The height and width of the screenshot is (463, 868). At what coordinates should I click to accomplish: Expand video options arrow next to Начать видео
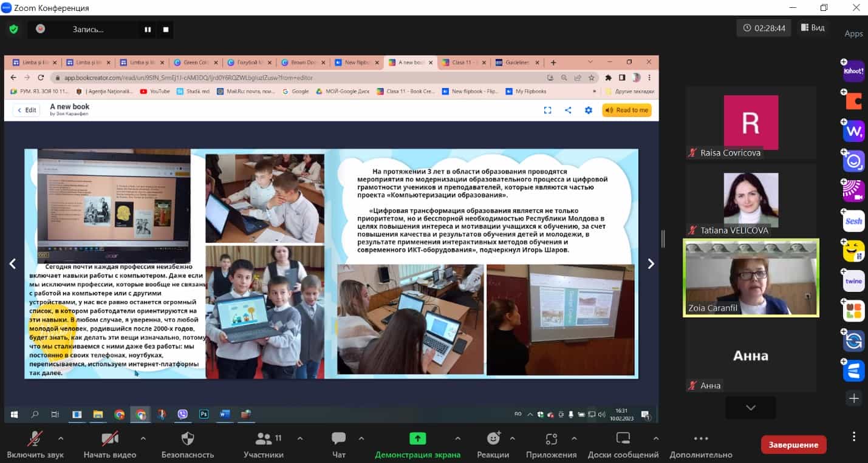[x=143, y=438]
